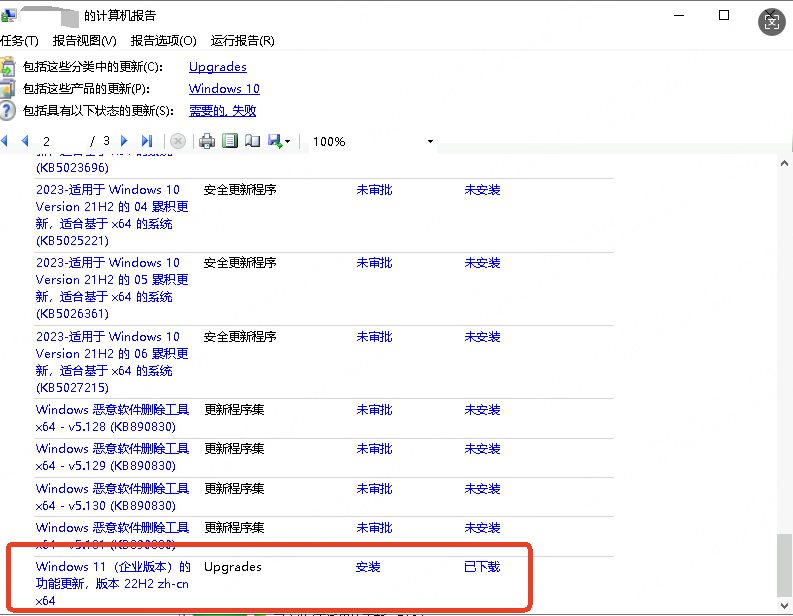Click the products icon beside 包括这些产品的更新
Screen dimensions: 793x616
click(x=7, y=89)
